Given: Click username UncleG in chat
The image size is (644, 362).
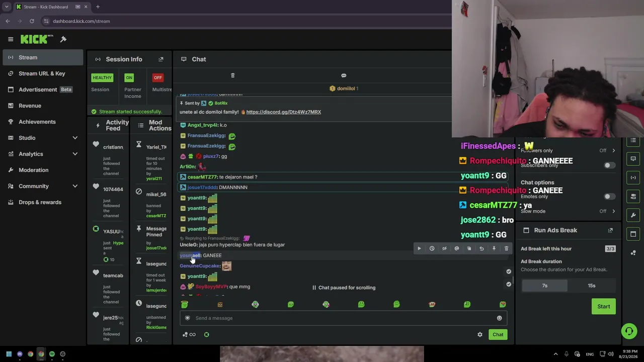Looking at the screenshot, I should coord(189,245).
